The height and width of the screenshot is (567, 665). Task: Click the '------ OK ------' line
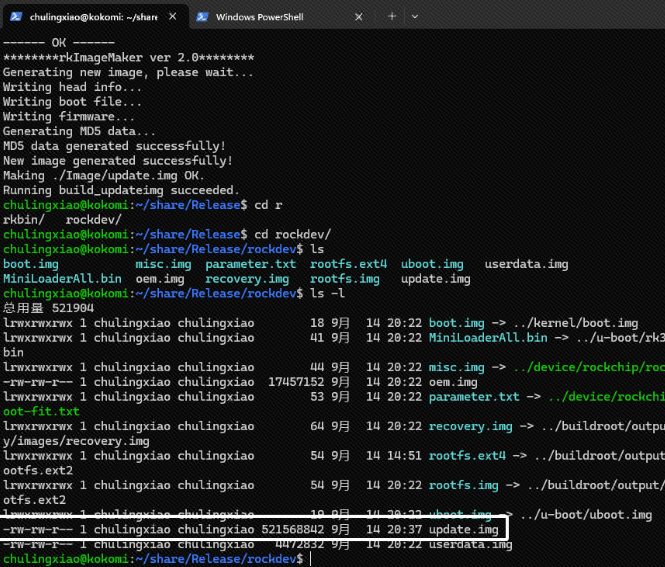pos(59,42)
